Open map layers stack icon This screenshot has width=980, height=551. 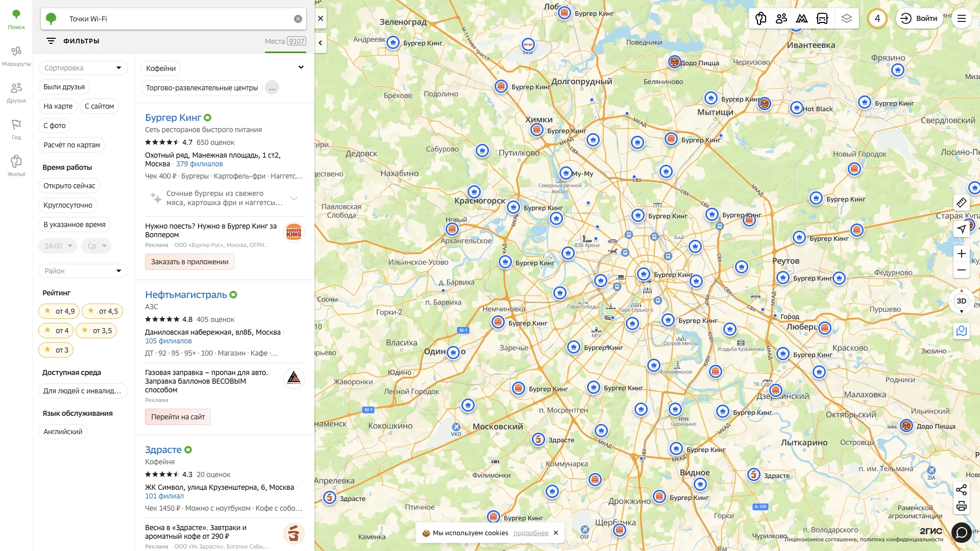pyautogui.click(x=847, y=19)
